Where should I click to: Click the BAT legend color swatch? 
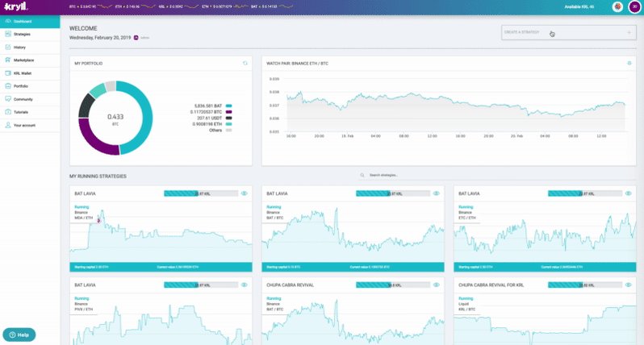[228, 106]
